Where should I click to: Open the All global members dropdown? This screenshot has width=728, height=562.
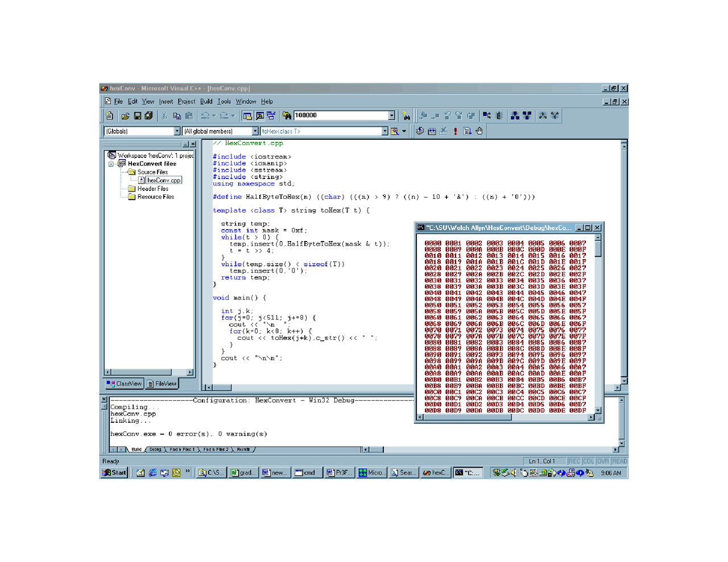[255, 131]
